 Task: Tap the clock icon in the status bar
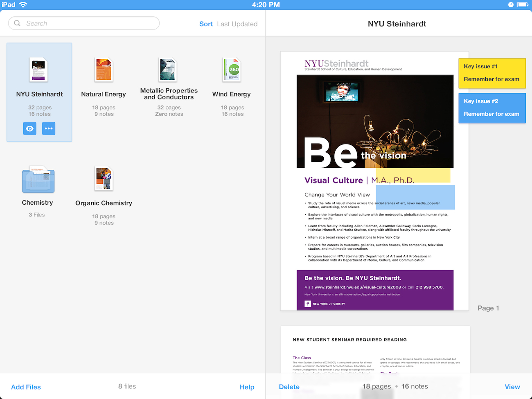pyautogui.click(x=511, y=5)
